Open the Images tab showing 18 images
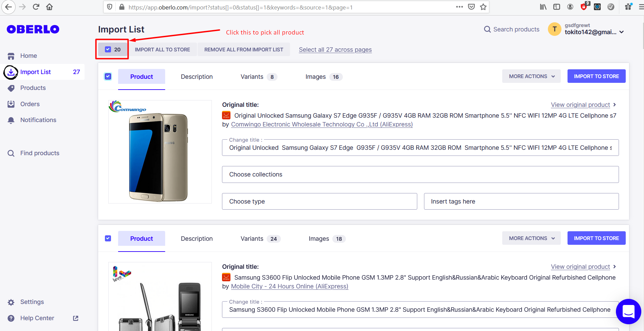Viewport: 644px width, 331px height. pos(327,239)
